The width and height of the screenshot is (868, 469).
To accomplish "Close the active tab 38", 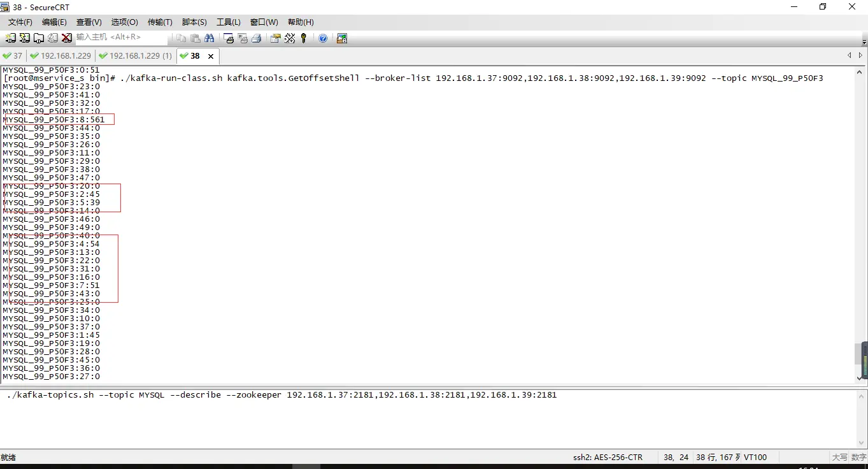I will click(x=211, y=56).
